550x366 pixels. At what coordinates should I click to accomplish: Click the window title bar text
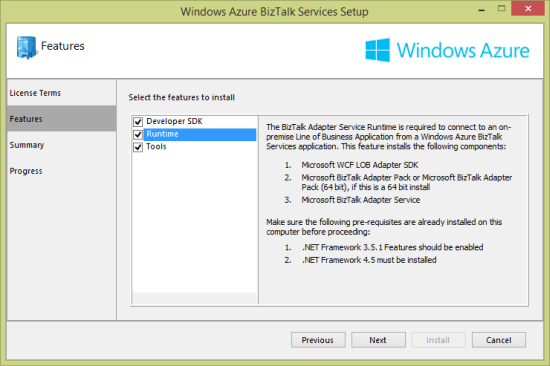(x=275, y=12)
